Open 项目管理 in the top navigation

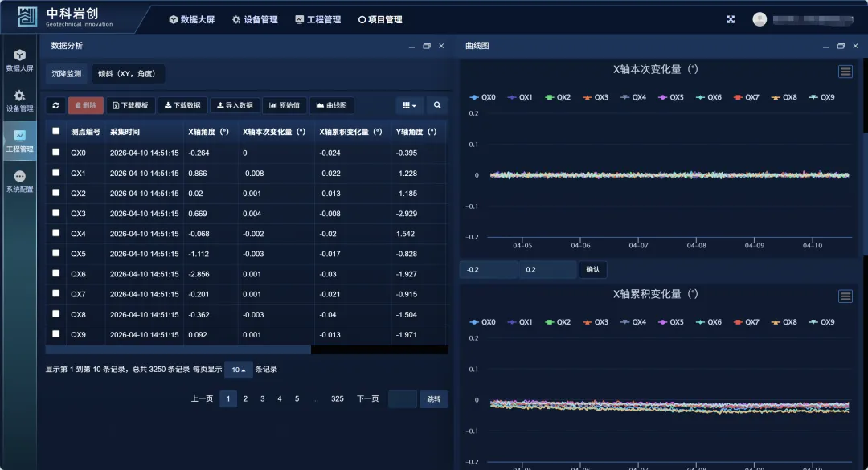tap(380, 19)
